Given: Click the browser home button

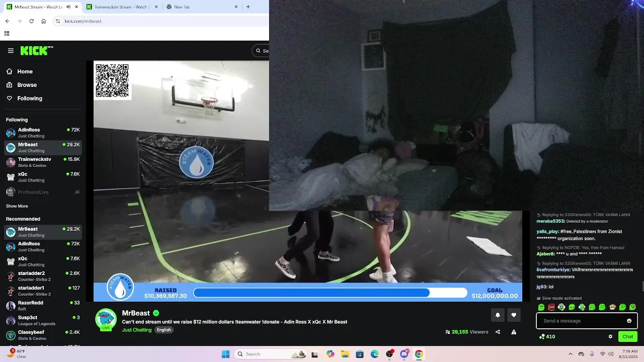Looking at the screenshot, I should [44, 21].
